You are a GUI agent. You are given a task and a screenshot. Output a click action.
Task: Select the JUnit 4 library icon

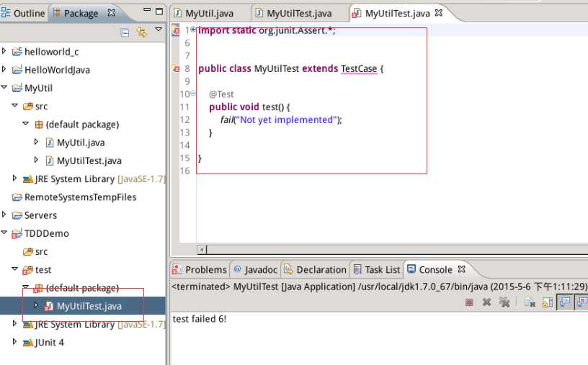click(28, 343)
